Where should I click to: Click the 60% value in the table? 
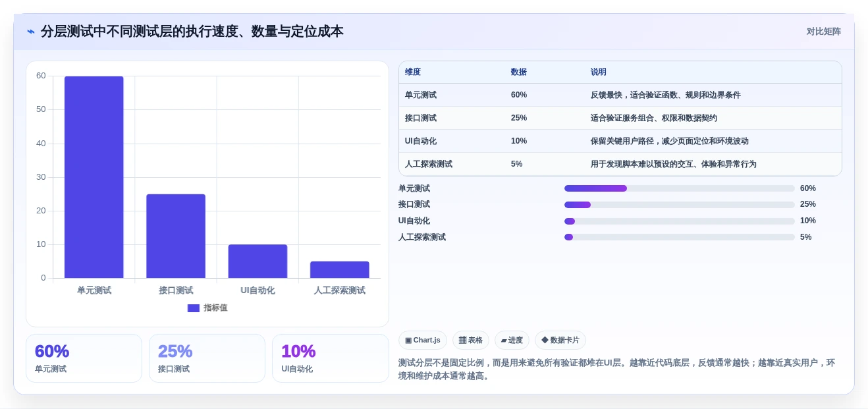click(x=519, y=95)
